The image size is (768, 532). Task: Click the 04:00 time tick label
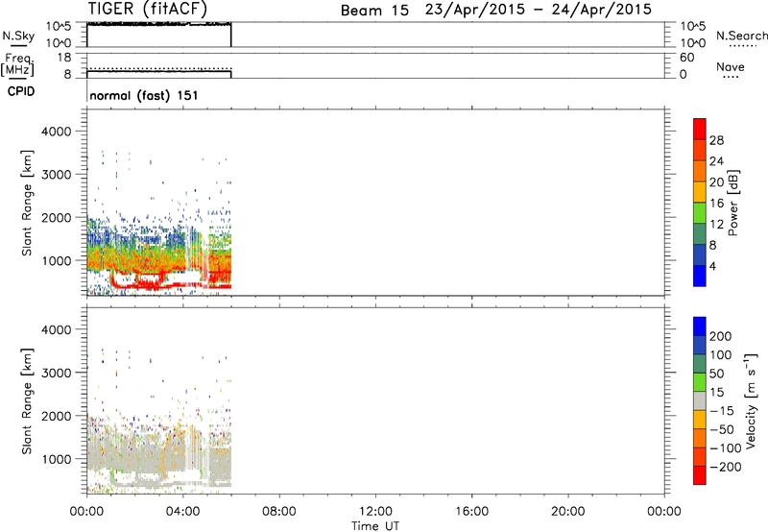pos(182,512)
